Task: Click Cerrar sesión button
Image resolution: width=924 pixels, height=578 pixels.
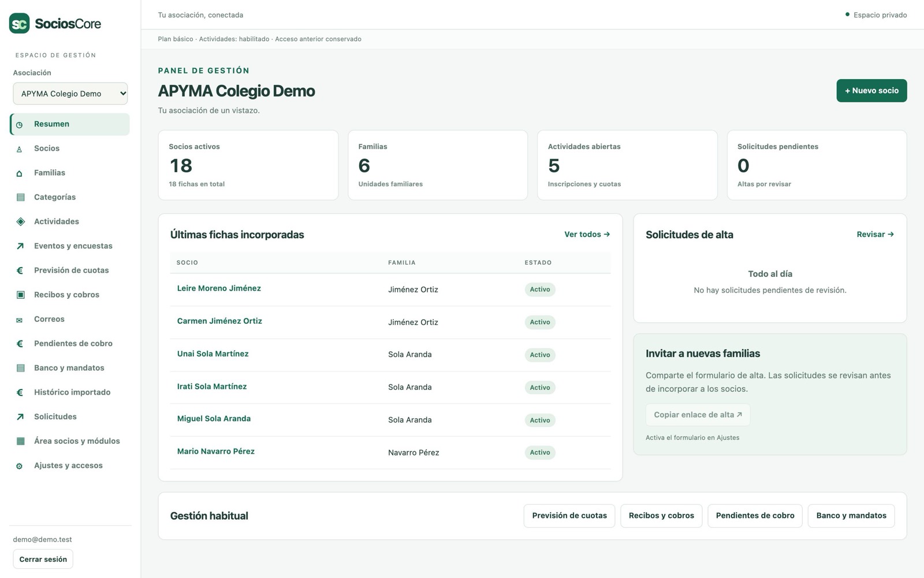Action: pyautogui.click(x=43, y=560)
